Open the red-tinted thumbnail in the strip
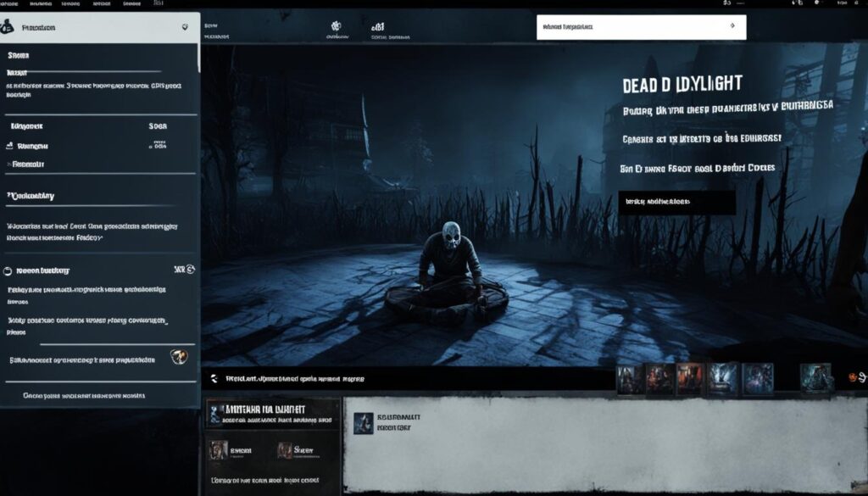Image resolution: width=868 pixels, height=496 pixels. point(690,379)
